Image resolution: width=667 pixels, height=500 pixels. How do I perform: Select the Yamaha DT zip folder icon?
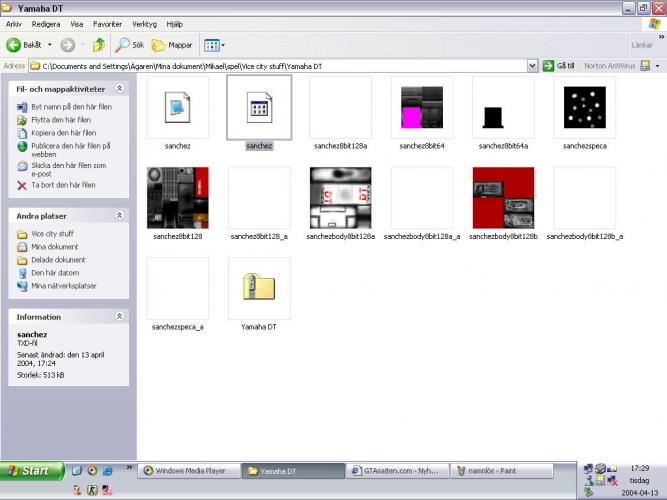coord(259,288)
